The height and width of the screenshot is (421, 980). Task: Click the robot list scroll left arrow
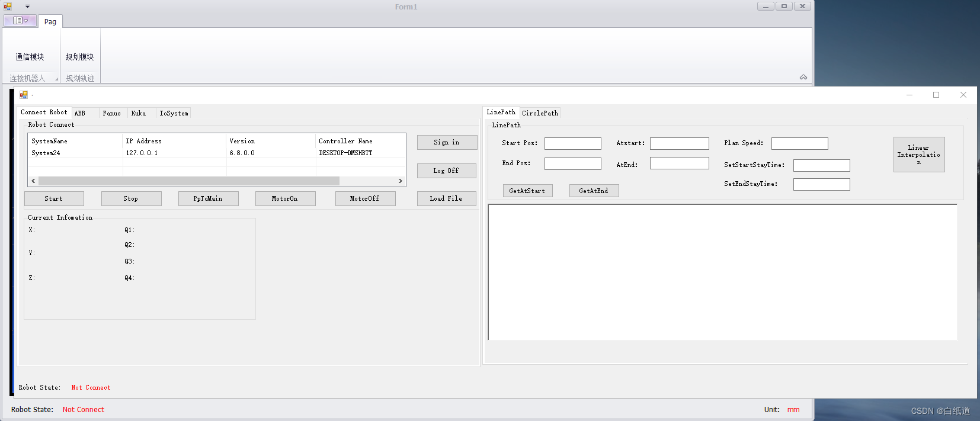[x=33, y=181]
